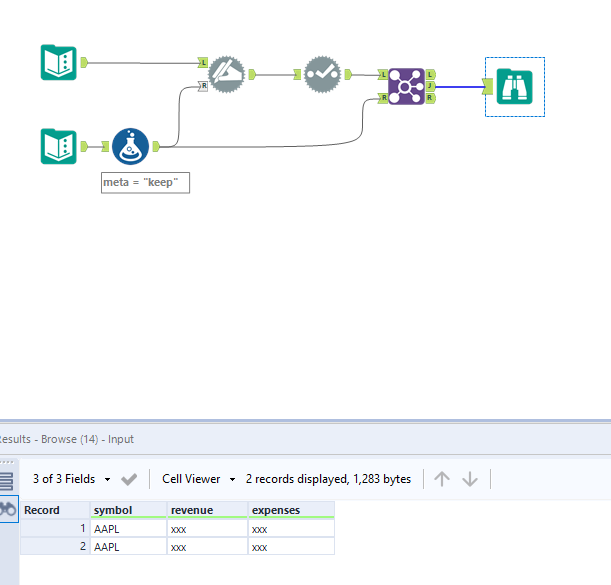611x585 pixels.
Task: Click the Formula tool input anchor
Action: pyautogui.click(x=105, y=147)
